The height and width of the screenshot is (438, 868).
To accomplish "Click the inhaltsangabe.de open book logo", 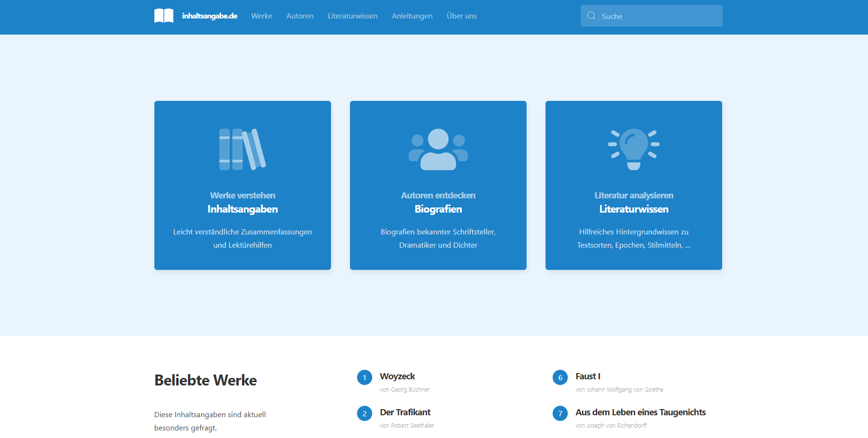I will pyautogui.click(x=164, y=16).
